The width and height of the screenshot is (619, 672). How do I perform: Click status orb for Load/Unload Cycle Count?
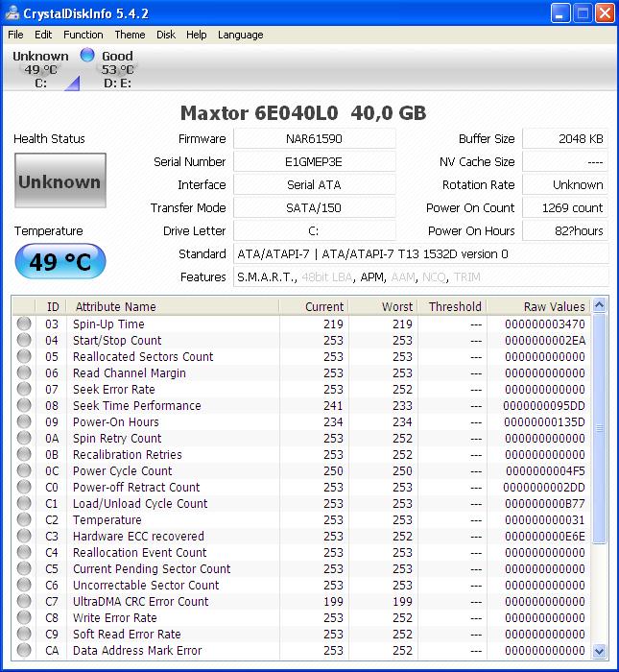[x=24, y=503]
